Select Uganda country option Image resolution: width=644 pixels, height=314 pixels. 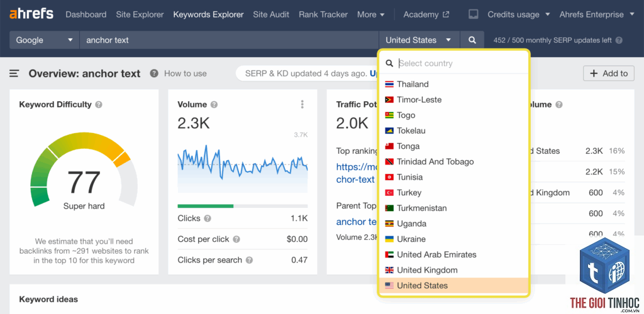454,224
